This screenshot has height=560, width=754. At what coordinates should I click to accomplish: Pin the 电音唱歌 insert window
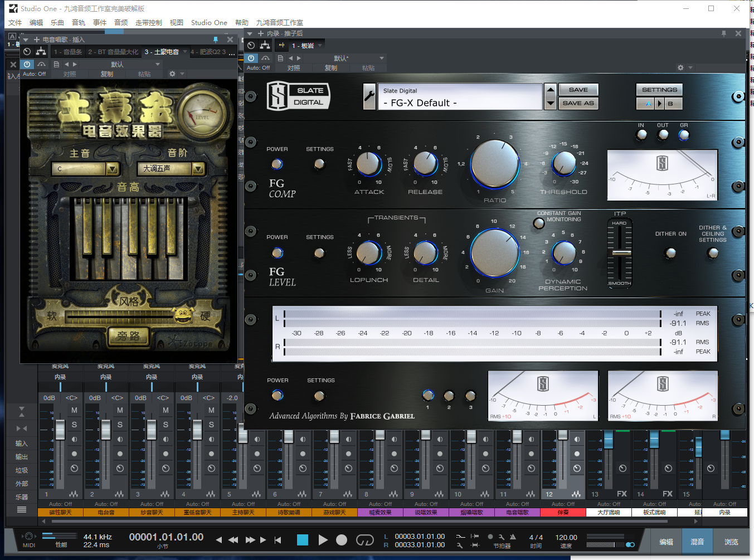(216, 40)
